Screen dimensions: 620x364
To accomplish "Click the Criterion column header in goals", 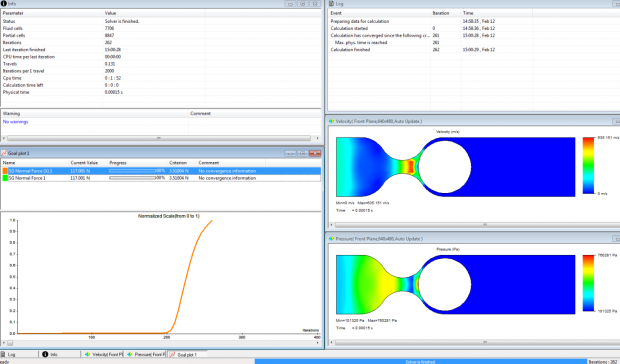I will coord(178,162).
